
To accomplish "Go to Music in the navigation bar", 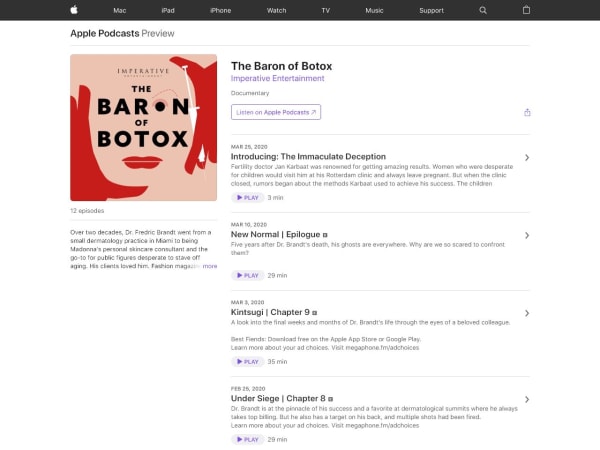I will click(374, 10).
